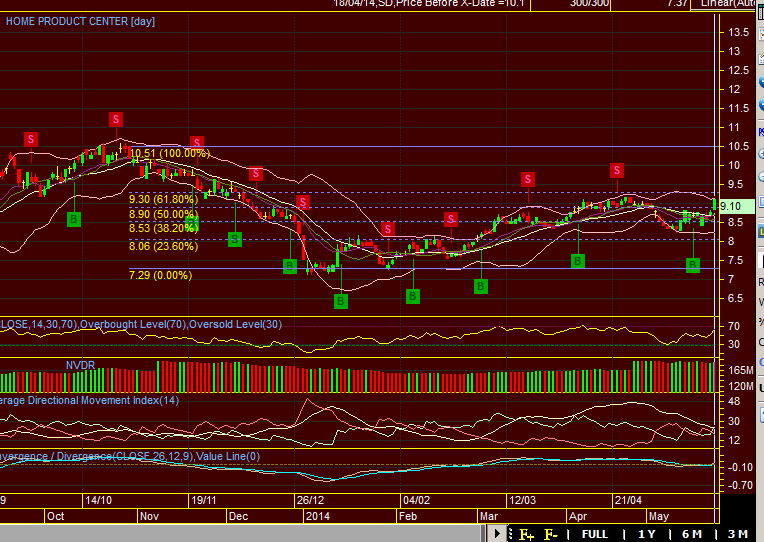Click the 13.5 price axis value

click(x=738, y=32)
